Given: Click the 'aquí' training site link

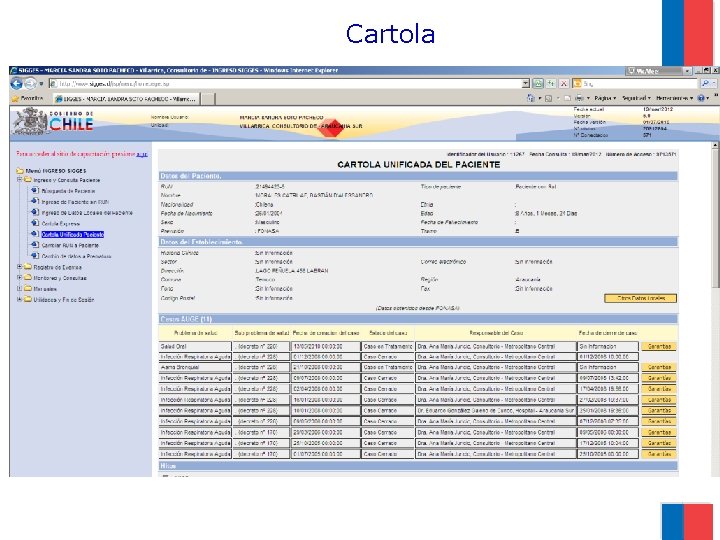Looking at the screenshot, I should [142, 154].
